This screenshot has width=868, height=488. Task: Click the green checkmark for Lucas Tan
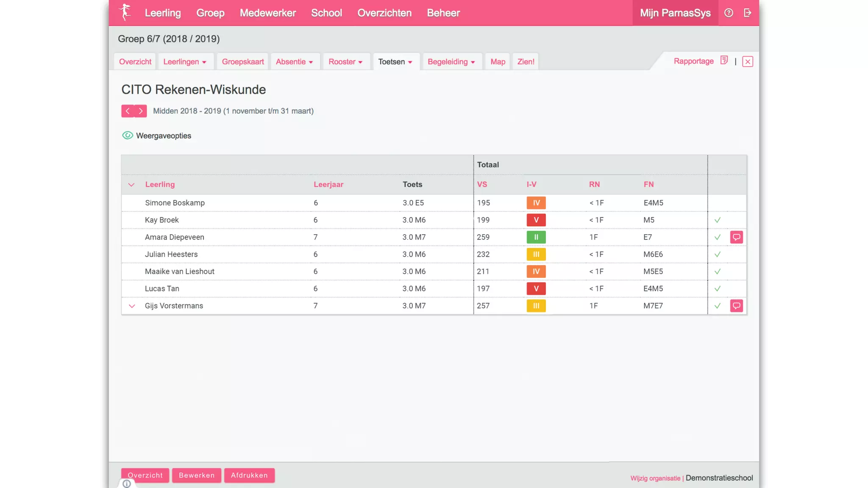coord(717,289)
